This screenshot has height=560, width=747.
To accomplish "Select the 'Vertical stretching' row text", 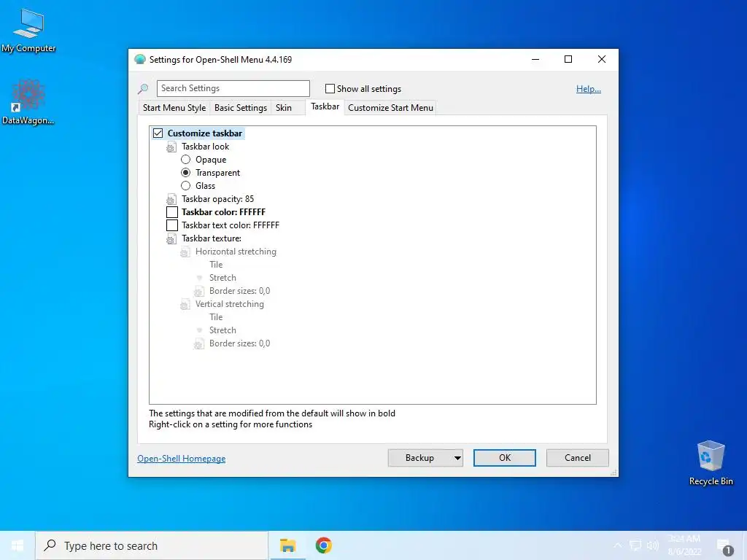I will [x=230, y=304].
